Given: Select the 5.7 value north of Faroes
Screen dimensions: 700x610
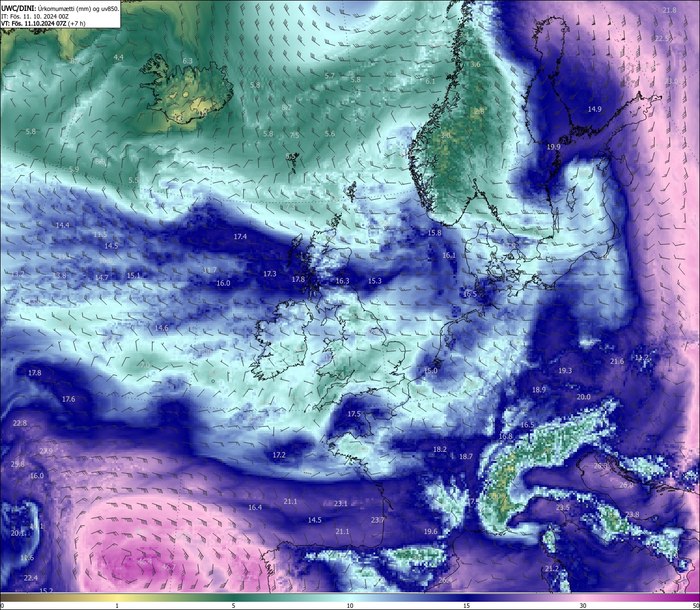Looking at the screenshot, I should 329,76.
